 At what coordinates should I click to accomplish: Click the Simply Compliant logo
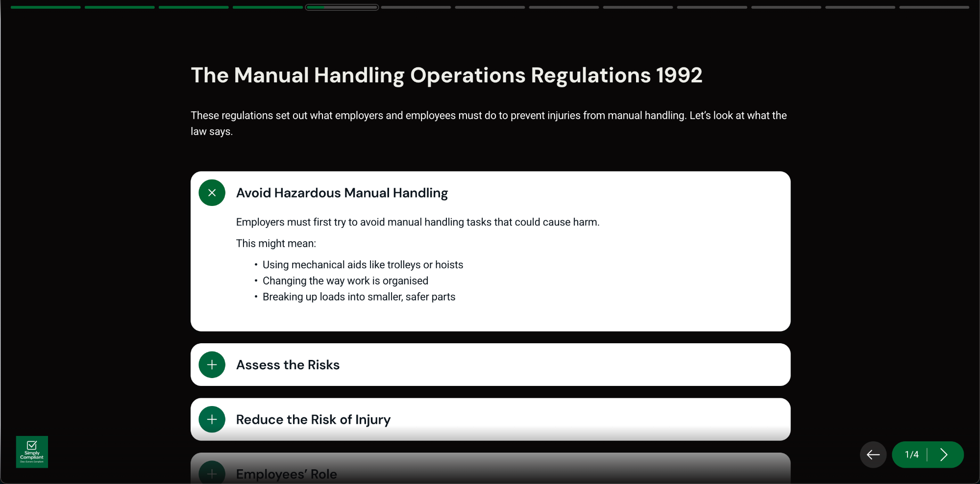click(x=32, y=452)
